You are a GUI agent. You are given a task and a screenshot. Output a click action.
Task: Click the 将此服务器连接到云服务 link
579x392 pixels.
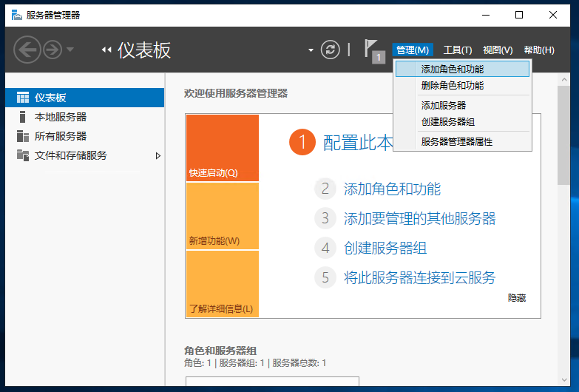[x=419, y=277]
